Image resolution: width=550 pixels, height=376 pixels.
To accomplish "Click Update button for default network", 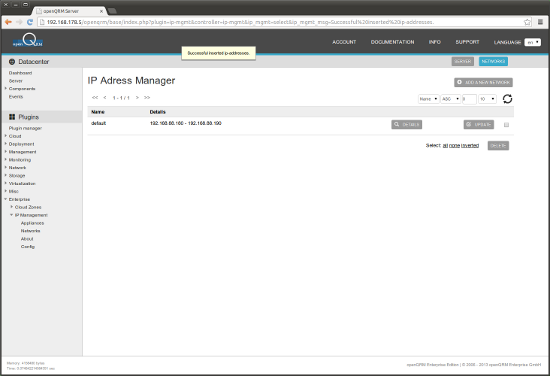I will pyautogui.click(x=478, y=125).
